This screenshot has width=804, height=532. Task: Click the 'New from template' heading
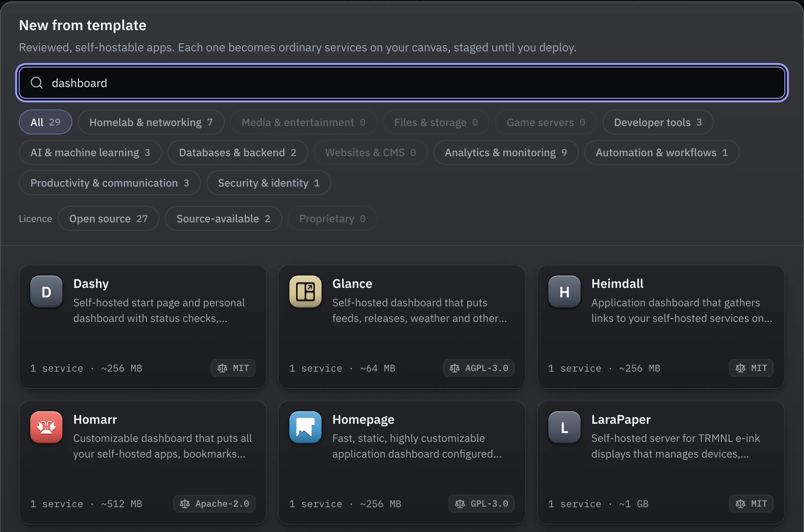point(83,25)
